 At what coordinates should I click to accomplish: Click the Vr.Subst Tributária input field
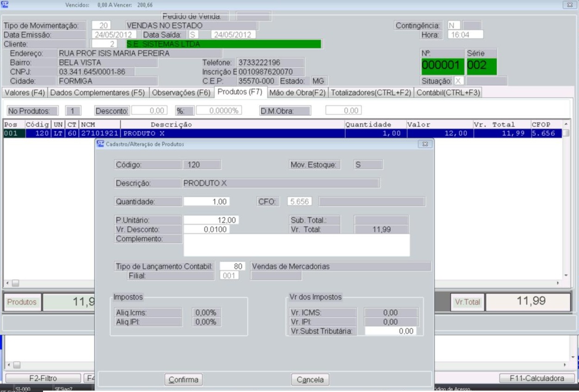390,331
